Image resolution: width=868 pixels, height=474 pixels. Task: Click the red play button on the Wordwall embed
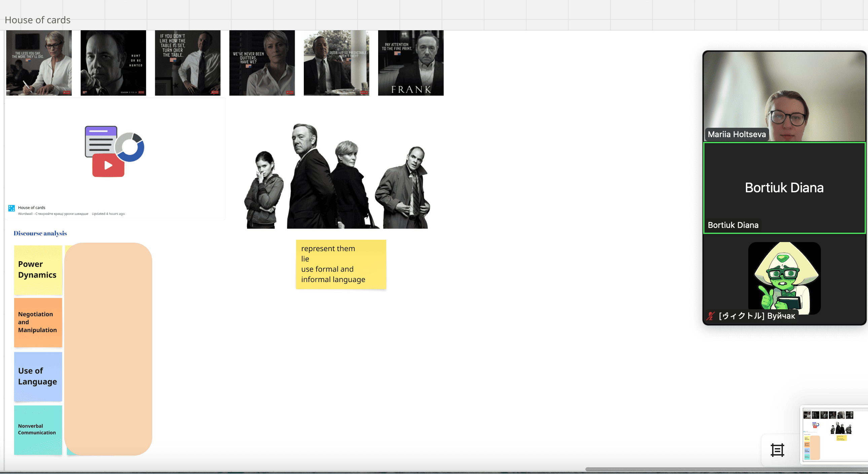pos(108,165)
